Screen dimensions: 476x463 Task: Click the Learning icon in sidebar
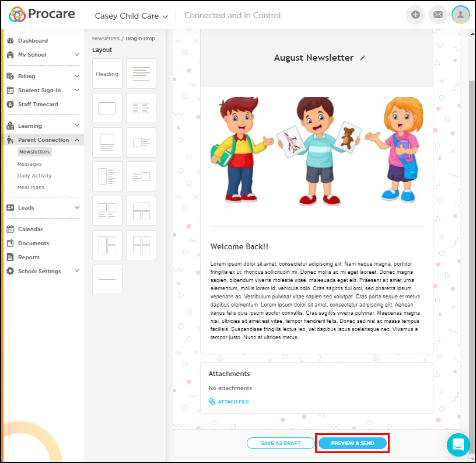click(10, 126)
